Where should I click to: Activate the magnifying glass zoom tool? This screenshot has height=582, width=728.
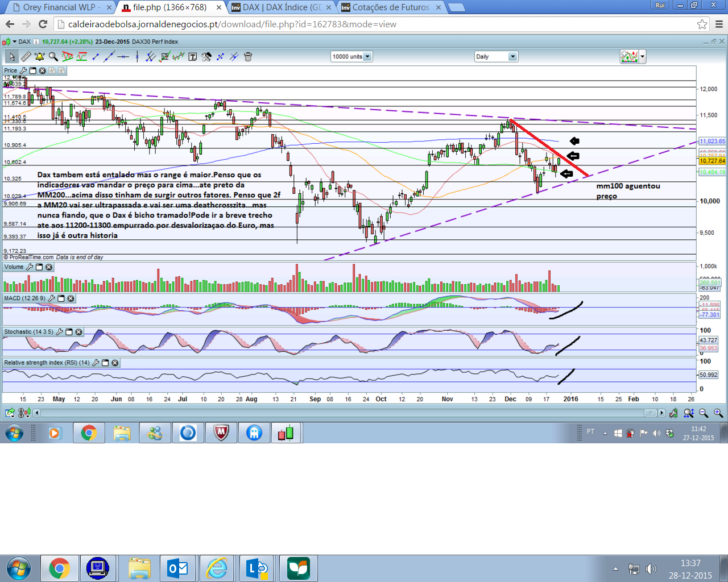pos(53,56)
